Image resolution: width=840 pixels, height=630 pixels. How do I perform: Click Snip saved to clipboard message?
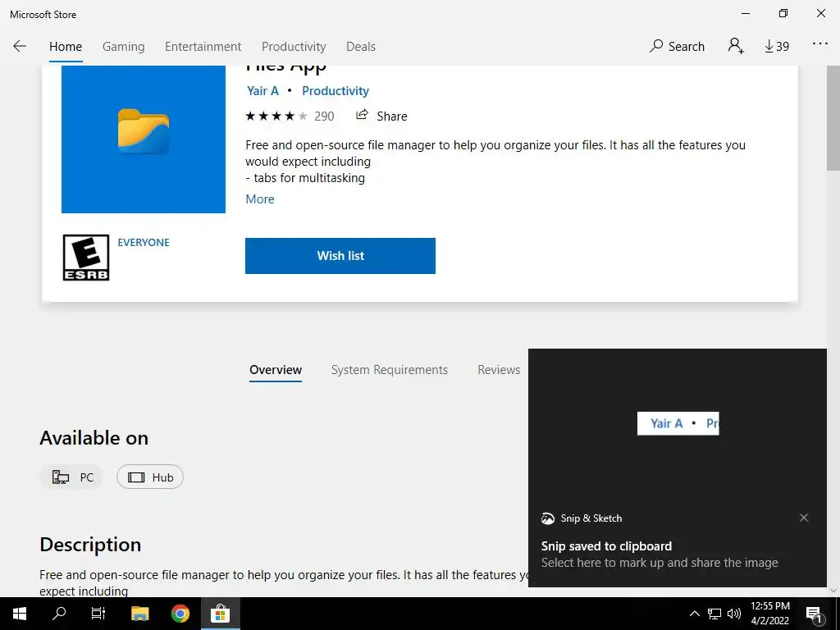pos(606,546)
